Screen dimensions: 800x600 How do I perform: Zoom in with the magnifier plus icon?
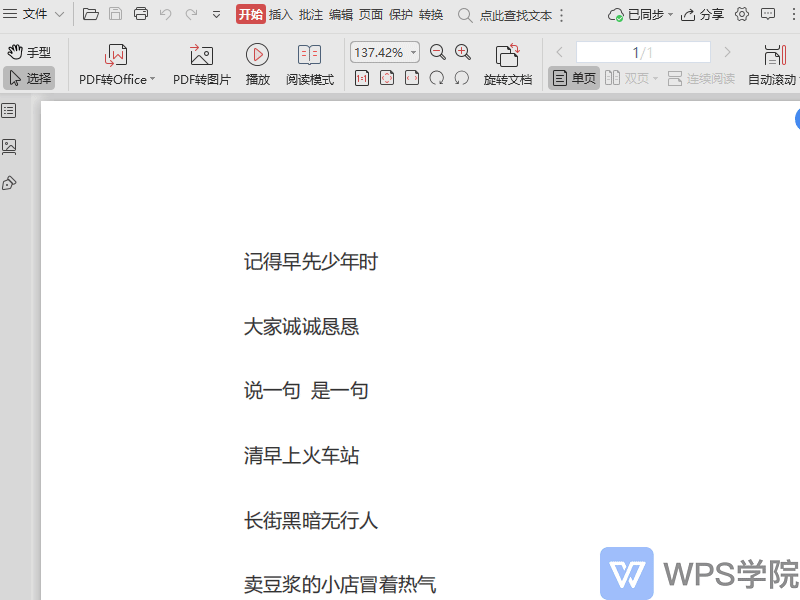[462, 51]
